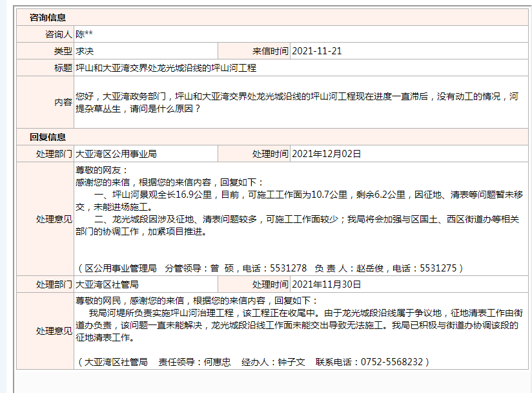Select handling date 2021年12月02日
The height and width of the screenshot is (393, 532).
point(326,154)
